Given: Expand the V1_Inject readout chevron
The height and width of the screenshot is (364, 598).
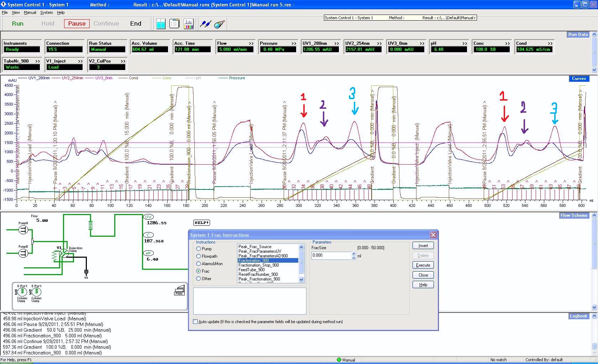Looking at the screenshot, I should click(80, 61).
